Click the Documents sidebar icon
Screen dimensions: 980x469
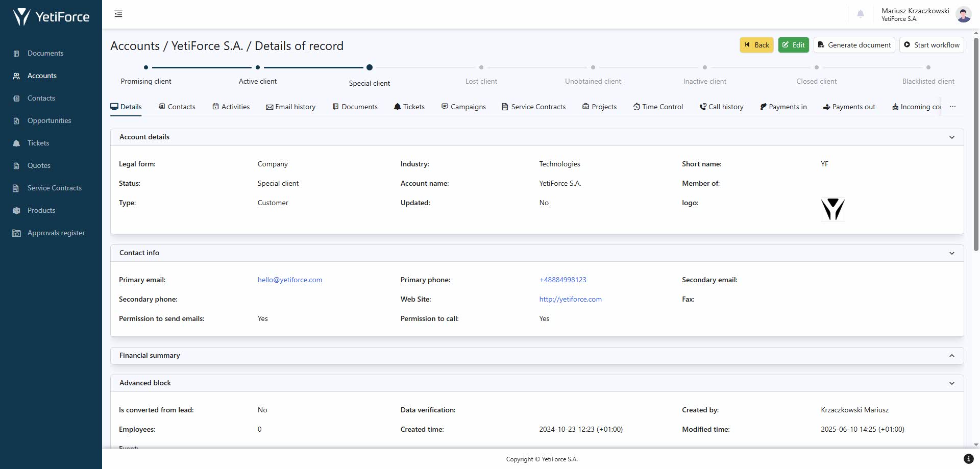coord(16,54)
